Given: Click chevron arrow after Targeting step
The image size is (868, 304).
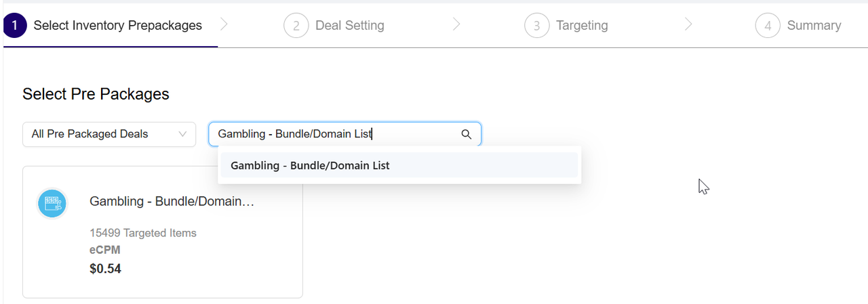Looking at the screenshot, I should [688, 25].
